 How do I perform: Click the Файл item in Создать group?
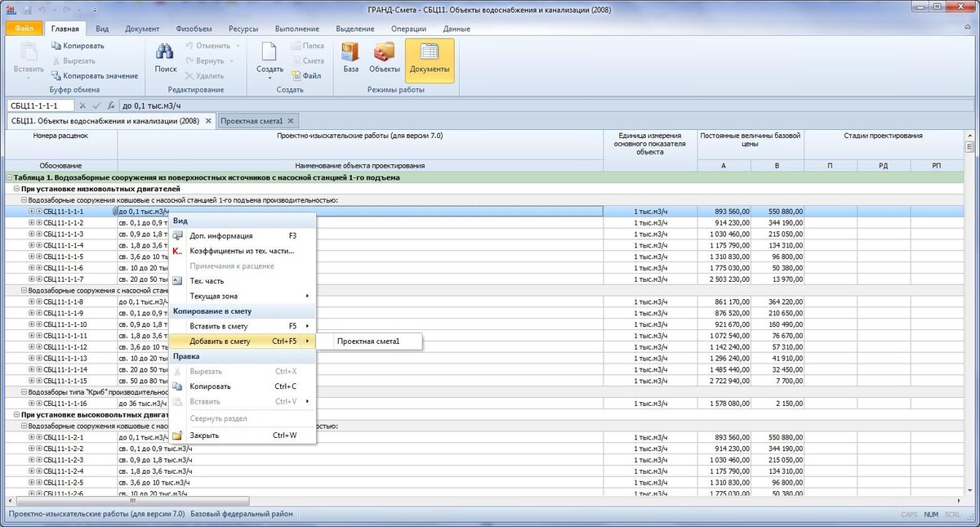305,76
